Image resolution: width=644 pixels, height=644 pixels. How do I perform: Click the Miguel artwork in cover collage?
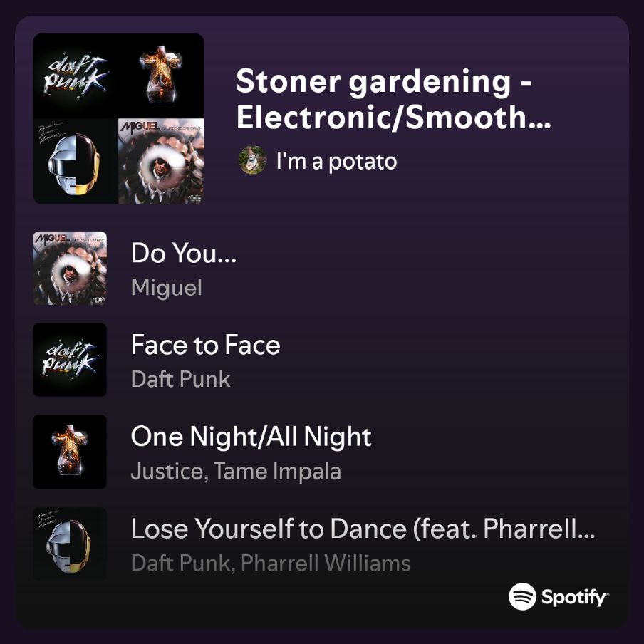coord(161,161)
